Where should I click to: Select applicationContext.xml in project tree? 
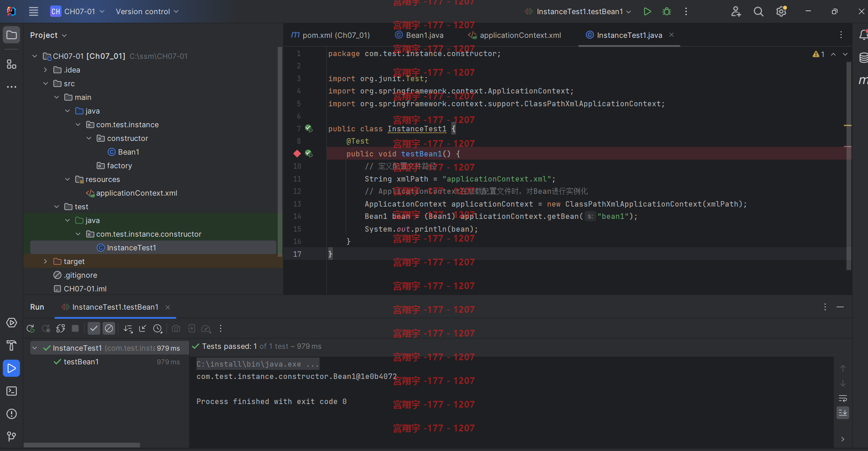point(132,193)
